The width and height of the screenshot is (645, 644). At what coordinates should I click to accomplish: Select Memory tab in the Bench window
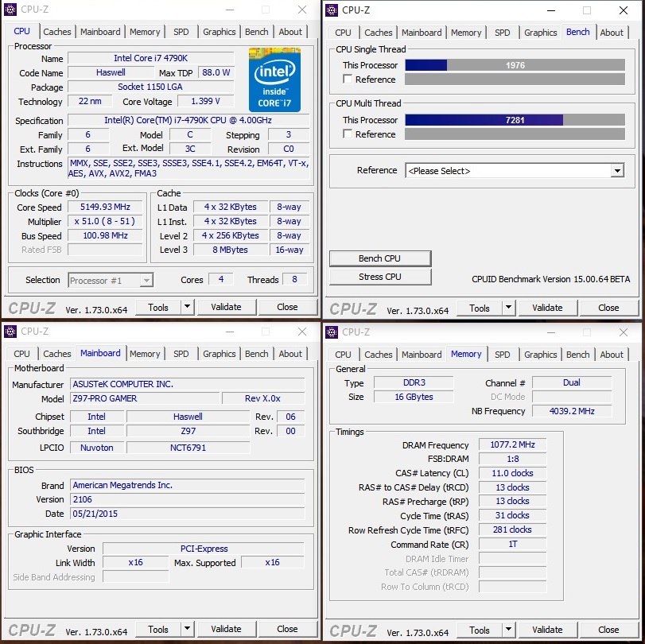pyautogui.click(x=466, y=33)
